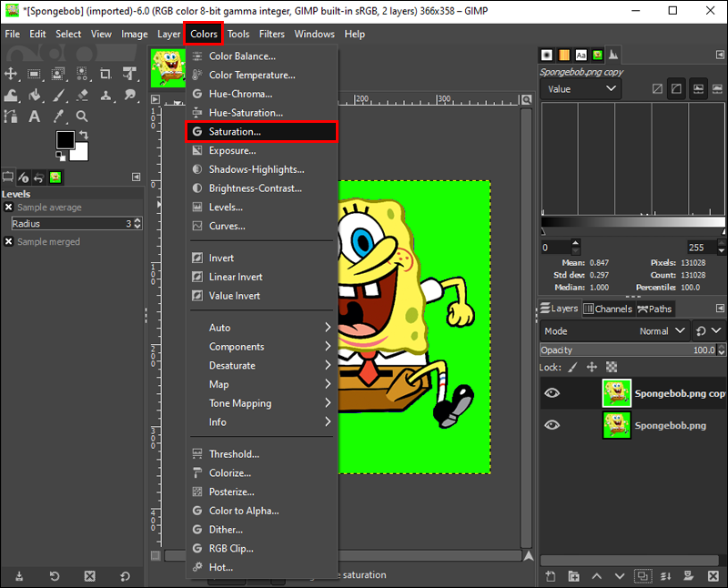Toggle the Sample average checkbox

tap(8, 208)
